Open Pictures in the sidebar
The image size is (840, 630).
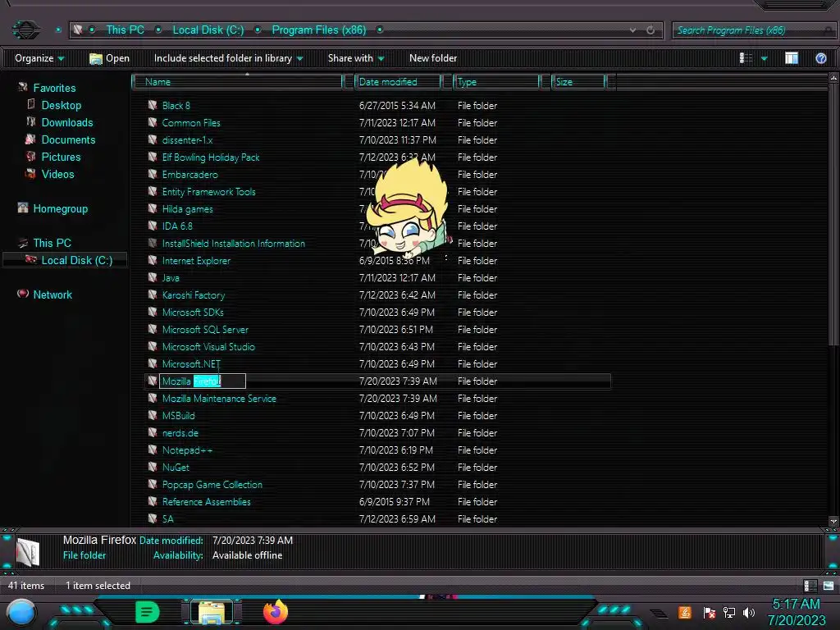pyautogui.click(x=61, y=157)
